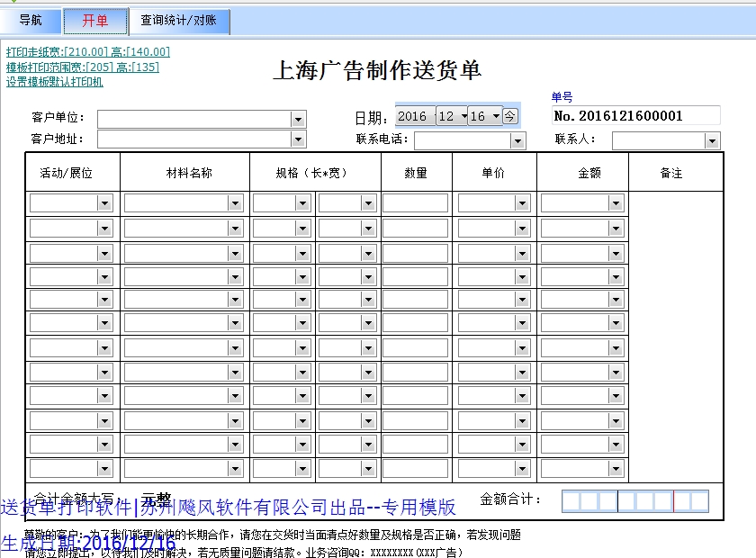
Task: Click the 今 today button by date
Action: point(509,116)
